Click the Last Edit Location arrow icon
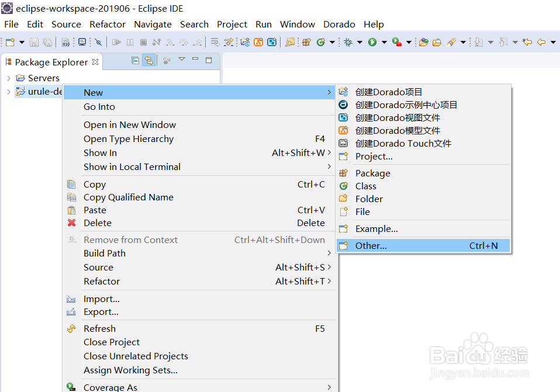This screenshot has height=392, width=560. (527, 42)
